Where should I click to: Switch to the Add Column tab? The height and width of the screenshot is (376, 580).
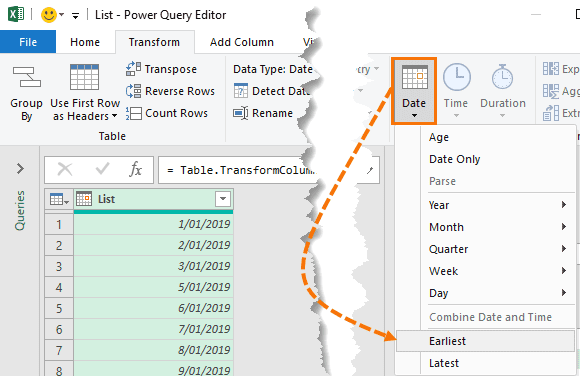coord(242,42)
